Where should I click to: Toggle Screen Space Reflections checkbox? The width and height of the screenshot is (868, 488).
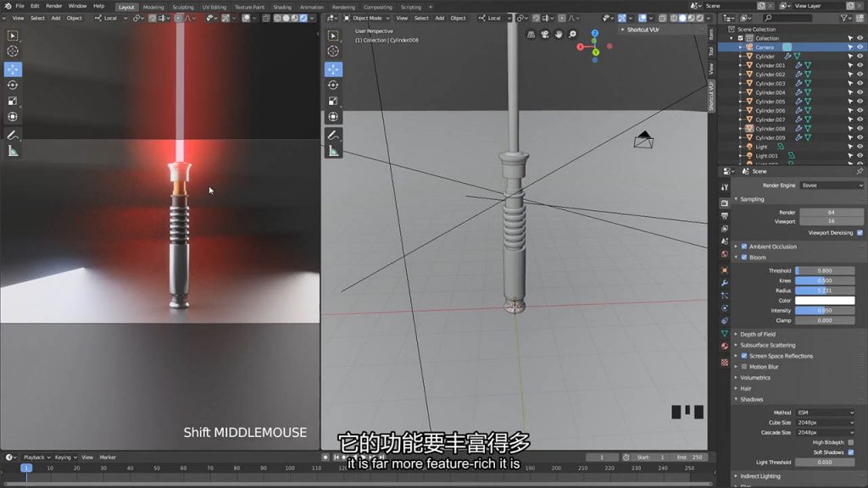pos(744,356)
